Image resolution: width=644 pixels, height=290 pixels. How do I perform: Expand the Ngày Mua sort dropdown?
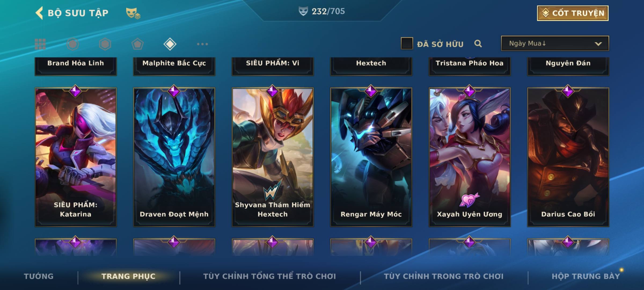[x=555, y=43]
